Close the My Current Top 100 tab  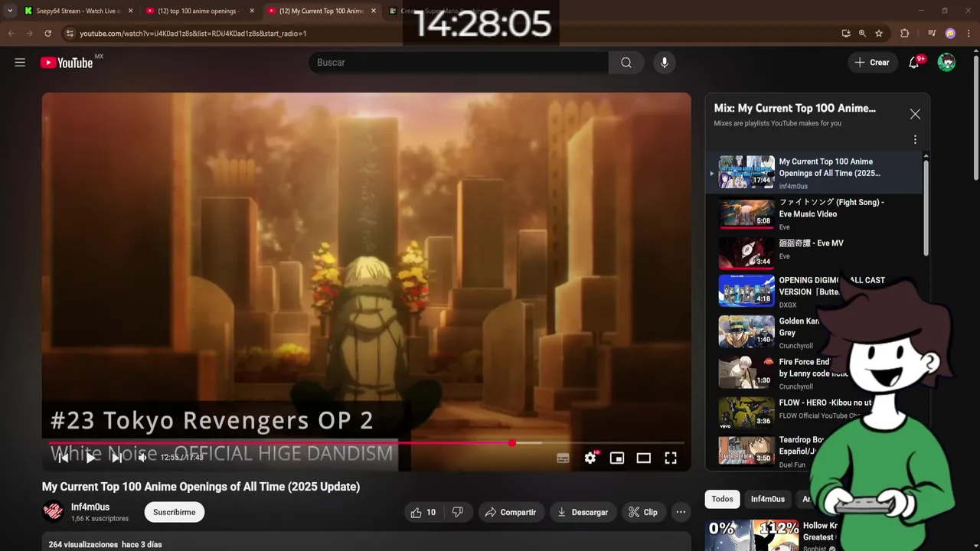pyautogui.click(x=374, y=11)
